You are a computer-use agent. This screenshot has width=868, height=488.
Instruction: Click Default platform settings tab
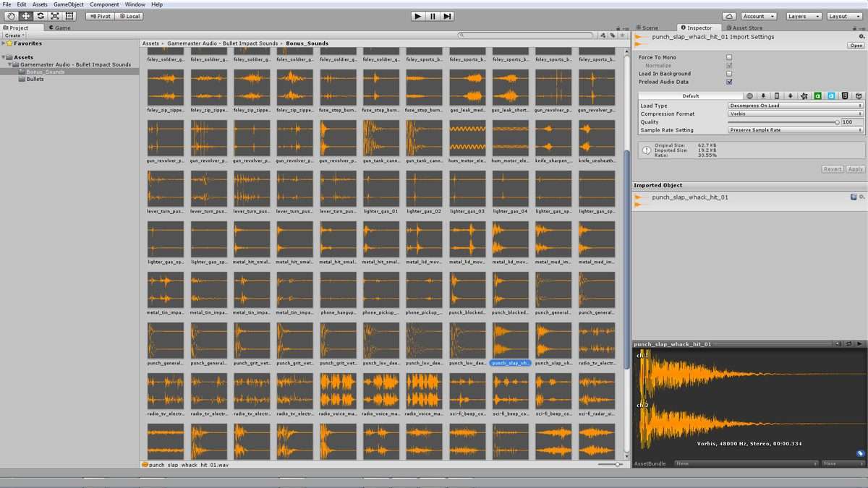coord(691,95)
